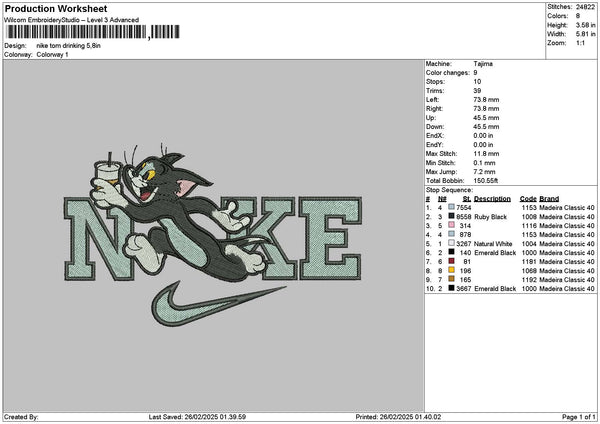The height and width of the screenshot is (424, 600).
Task: Click the 'Description' column header
Action: point(492,199)
